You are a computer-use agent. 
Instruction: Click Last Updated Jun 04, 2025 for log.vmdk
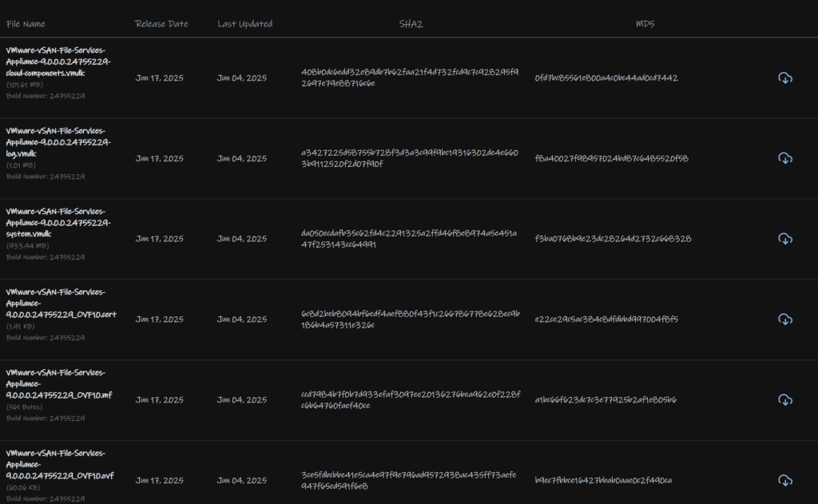pyautogui.click(x=242, y=159)
